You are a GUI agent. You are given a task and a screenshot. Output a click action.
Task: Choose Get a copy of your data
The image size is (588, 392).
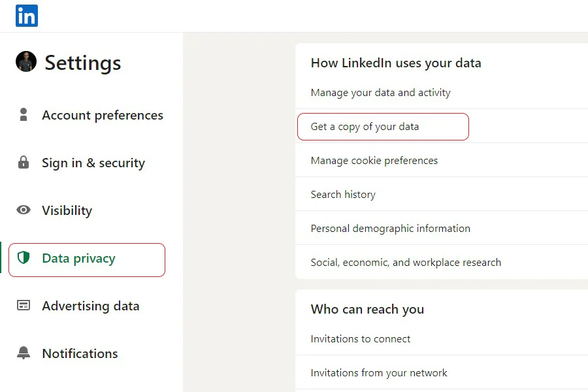tap(383, 127)
